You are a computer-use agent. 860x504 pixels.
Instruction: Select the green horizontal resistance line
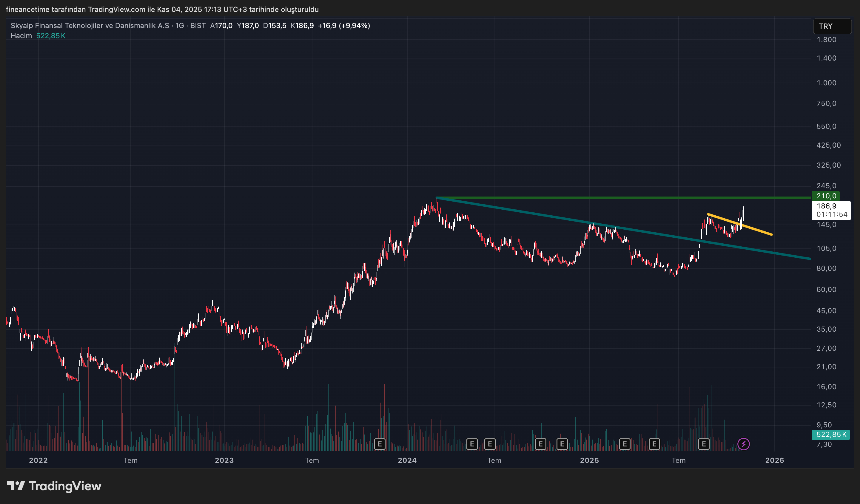614,197
